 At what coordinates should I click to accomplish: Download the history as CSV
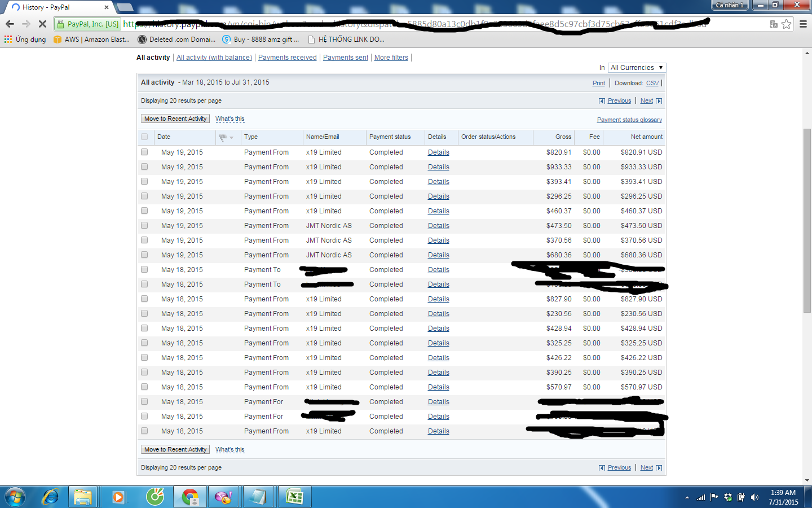pyautogui.click(x=652, y=83)
